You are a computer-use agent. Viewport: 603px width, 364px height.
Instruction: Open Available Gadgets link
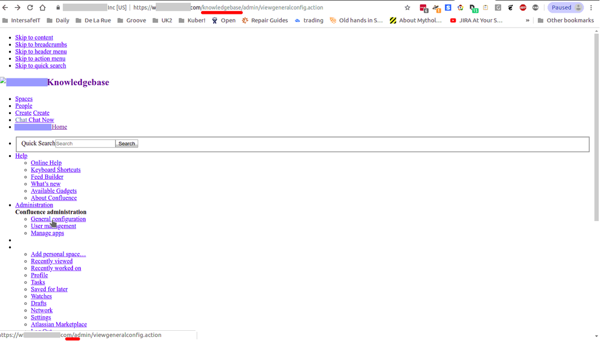54,191
